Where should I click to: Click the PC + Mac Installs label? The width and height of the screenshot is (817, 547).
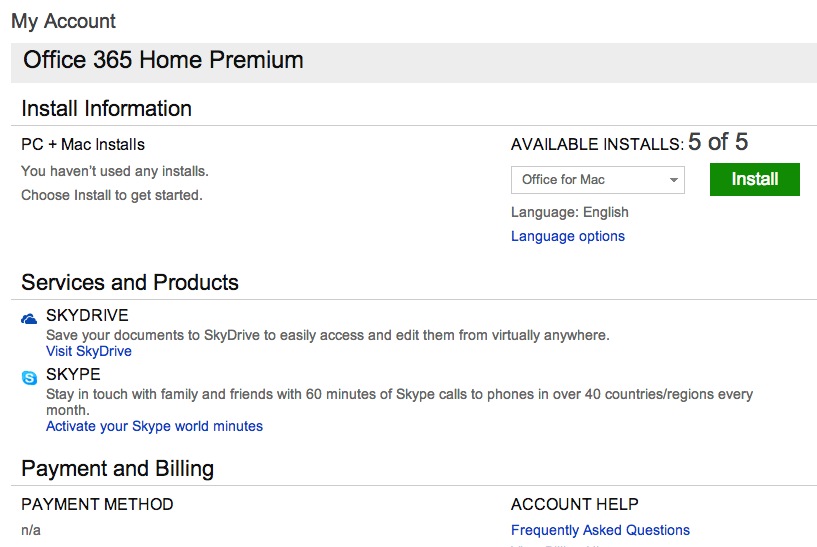(83, 145)
